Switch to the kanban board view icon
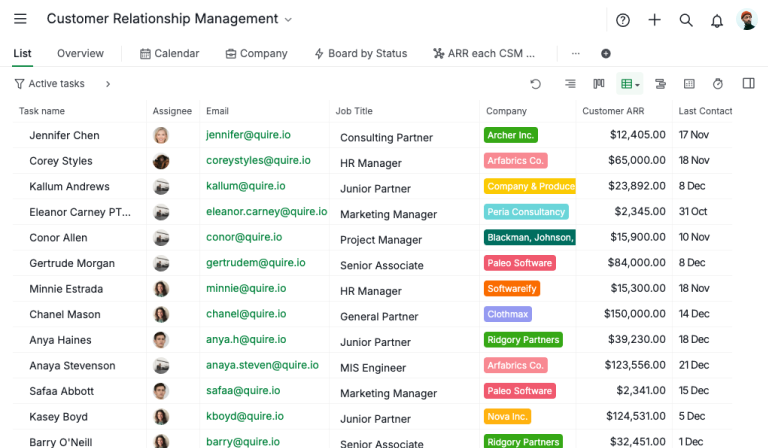 click(x=599, y=84)
